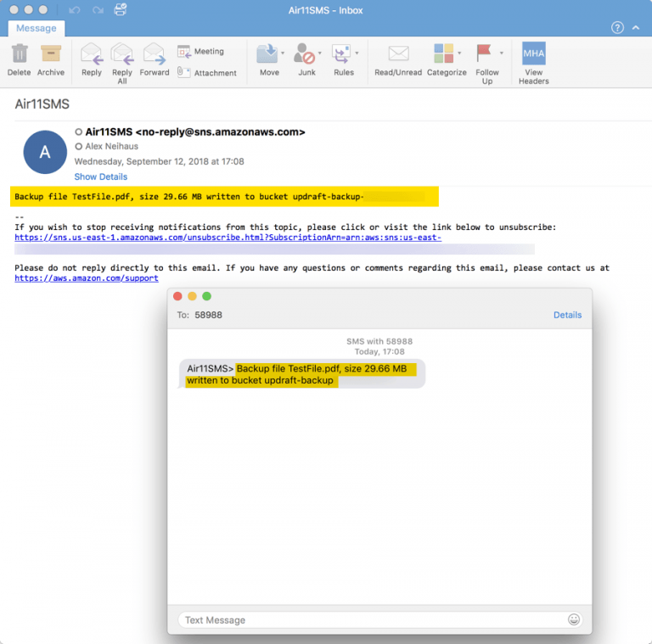Redo using the title bar arrow
Screen dimensions: 652x644
click(x=98, y=10)
